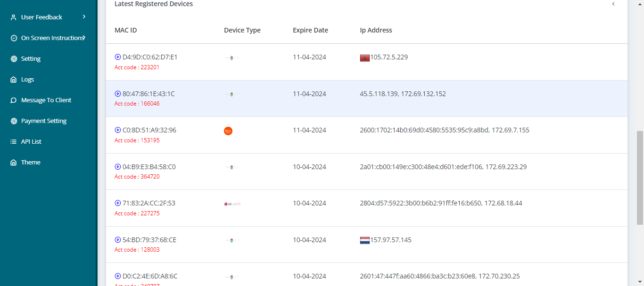Click the Netherlands flag next to 157.97.57.145
The image size is (644, 286).
[x=364, y=240]
